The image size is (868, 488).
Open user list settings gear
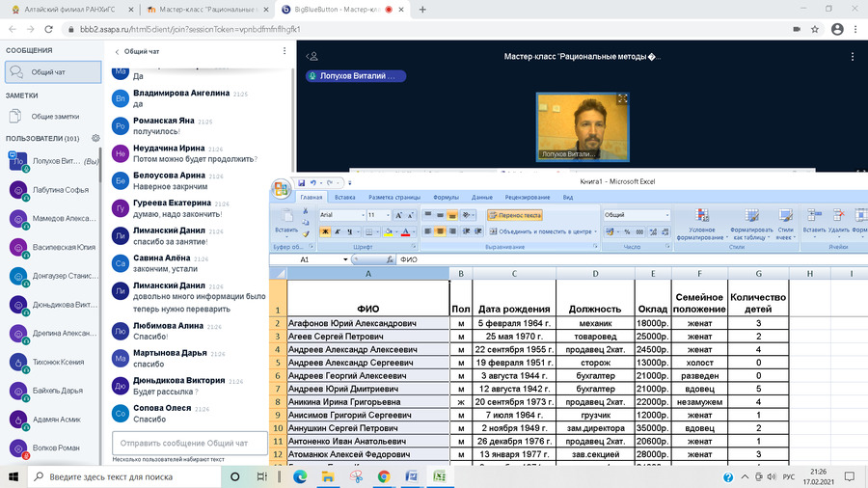tap(95, 139)
